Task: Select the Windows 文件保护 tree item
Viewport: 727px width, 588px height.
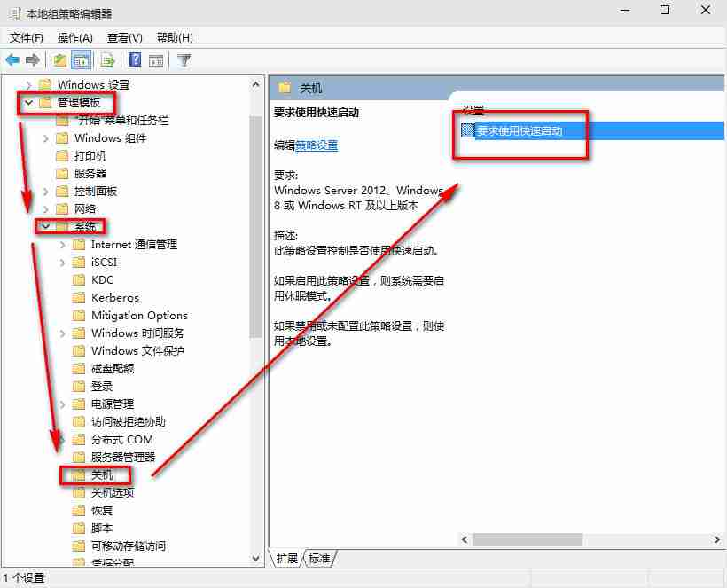Action: [137, 350]
